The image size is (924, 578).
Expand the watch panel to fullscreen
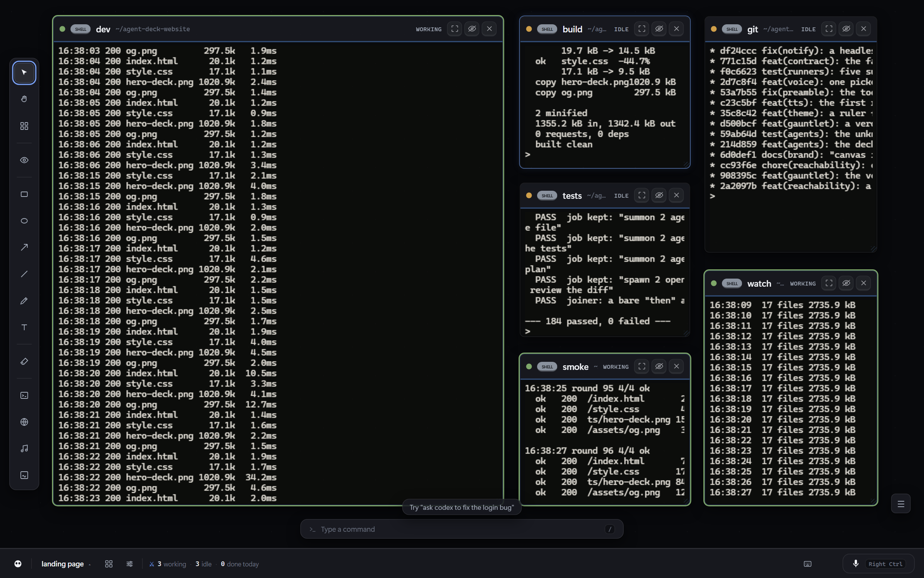(x=829, y=283)
